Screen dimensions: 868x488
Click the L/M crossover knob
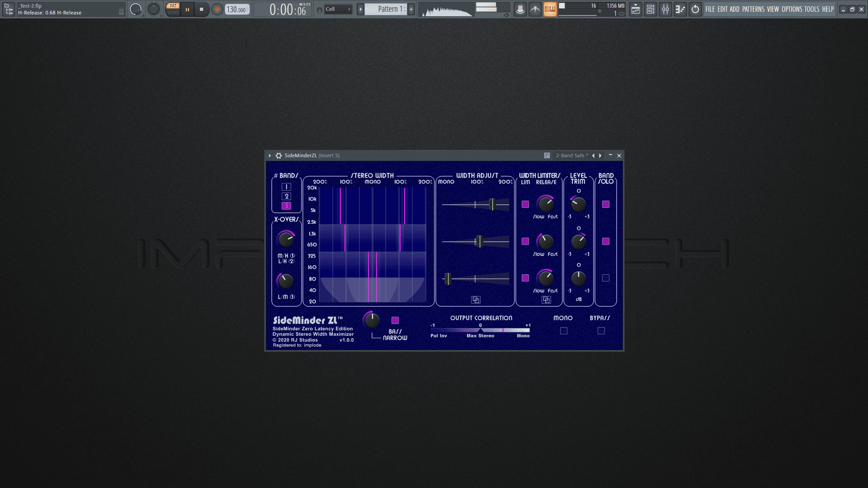[x=285, y=281]
